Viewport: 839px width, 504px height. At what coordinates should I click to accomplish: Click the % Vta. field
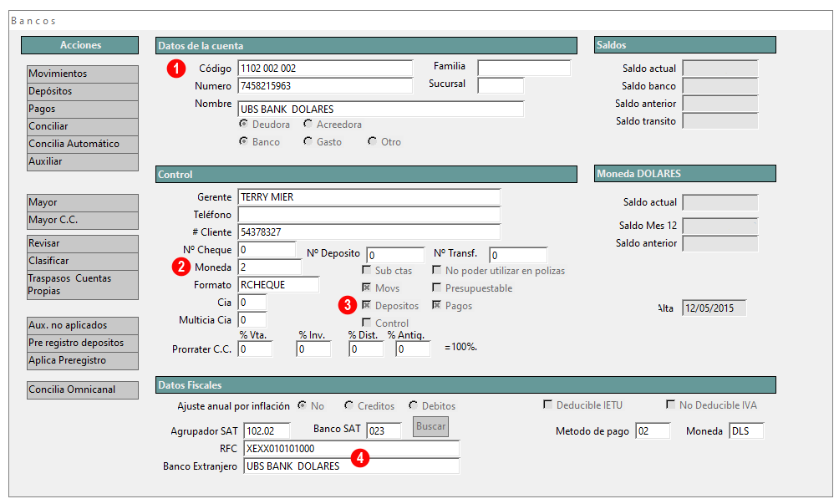click(x=255, y=349)
